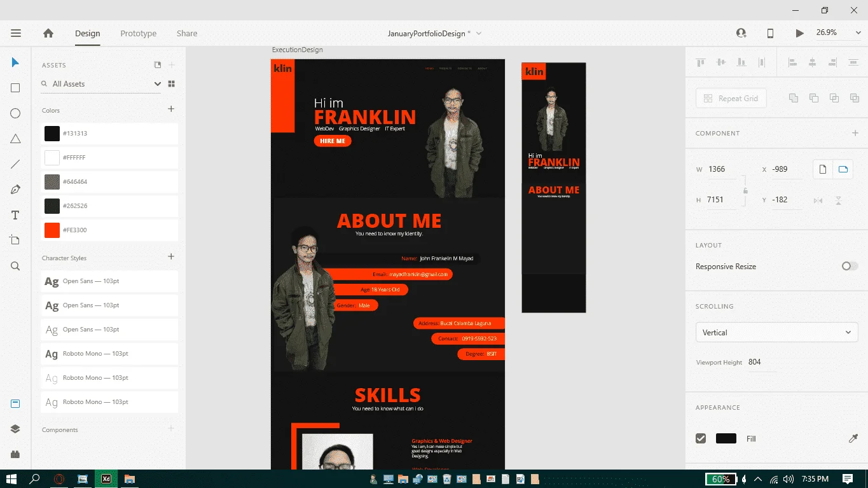This screenshot has height=488, width=868.
Task: Apply the Intersect boolean operation
Action: (834, 98)
